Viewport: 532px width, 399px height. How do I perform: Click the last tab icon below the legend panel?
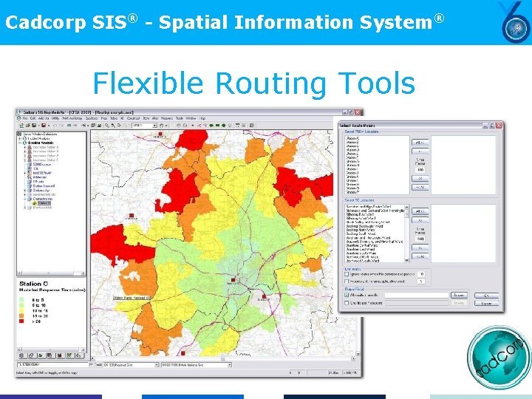[x=79, y=355]
